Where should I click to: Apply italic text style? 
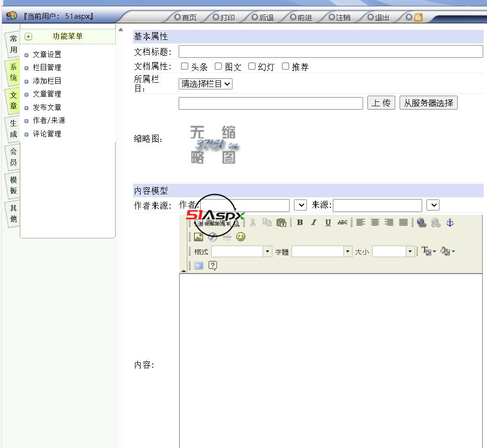[x=314, y=223]
